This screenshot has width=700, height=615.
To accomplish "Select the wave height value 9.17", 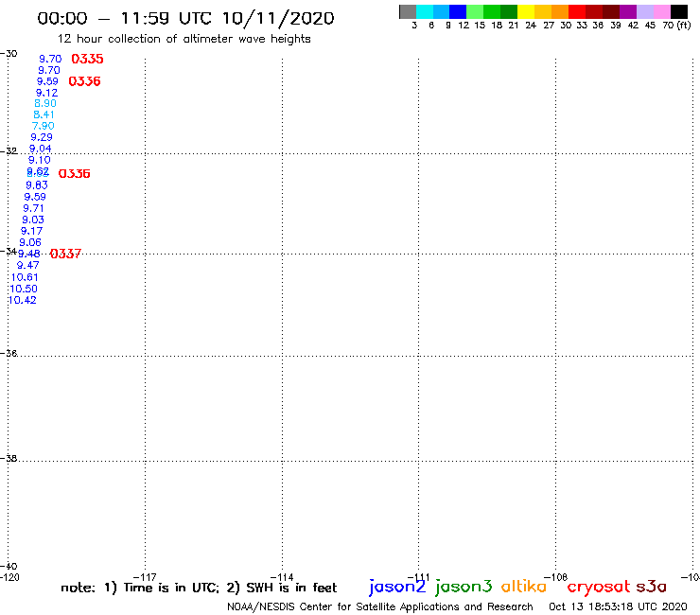I will [x=31, y=232].
